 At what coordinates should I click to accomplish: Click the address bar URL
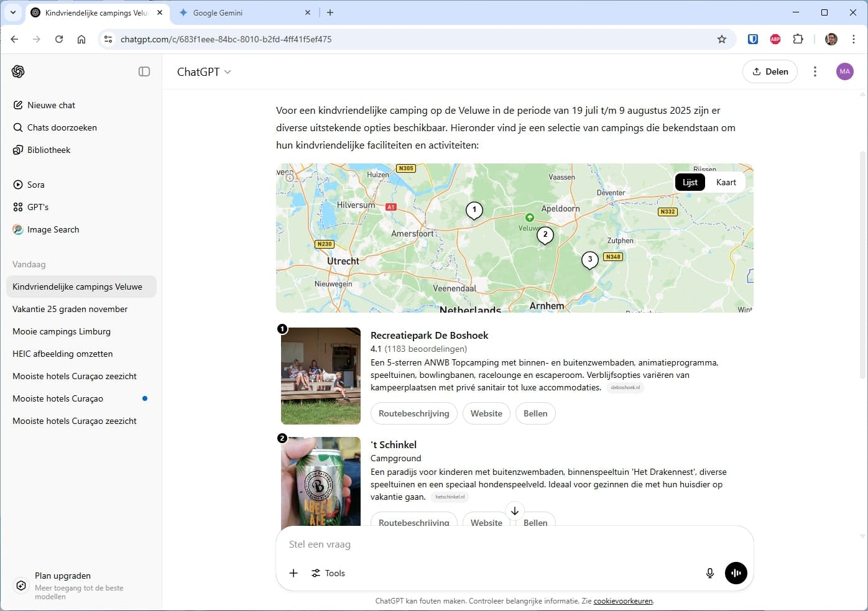tap(226, 39)
